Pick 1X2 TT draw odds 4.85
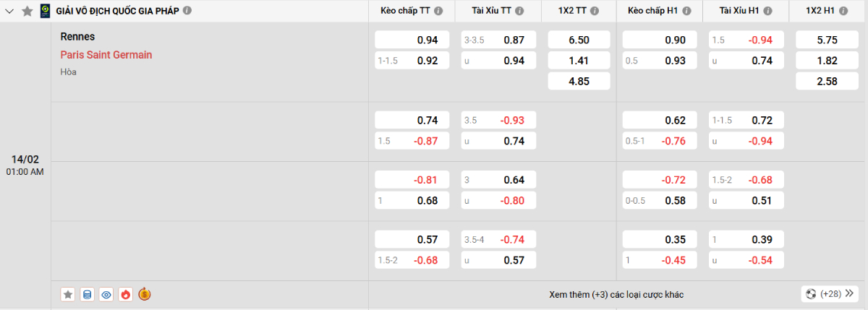Image resolution: width=868 pixels, height=310 pixels. click(x=579, y=82)
